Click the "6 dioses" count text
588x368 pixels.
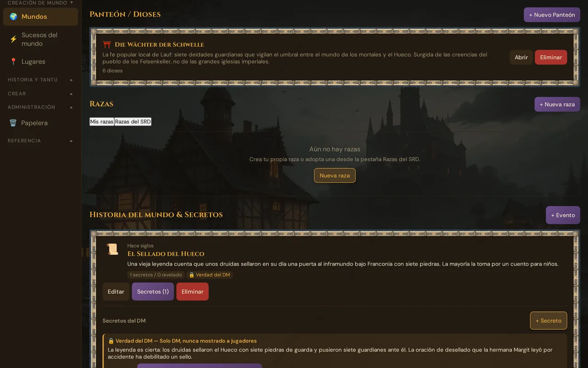113,71
